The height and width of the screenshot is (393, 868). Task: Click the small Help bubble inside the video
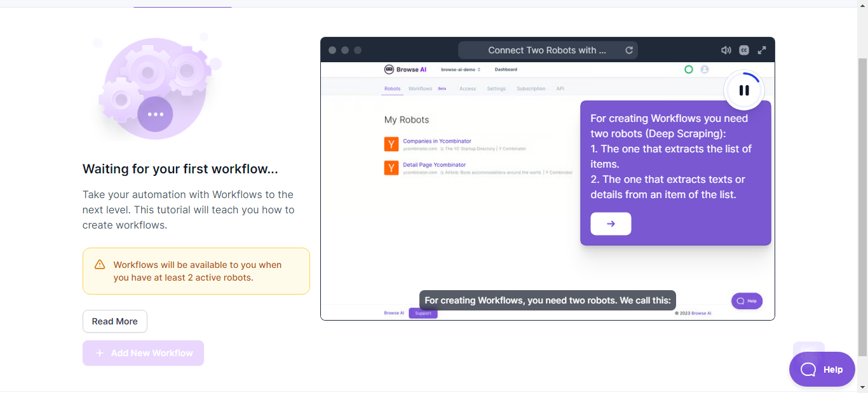pyautogui.click(x=747, y=301)
